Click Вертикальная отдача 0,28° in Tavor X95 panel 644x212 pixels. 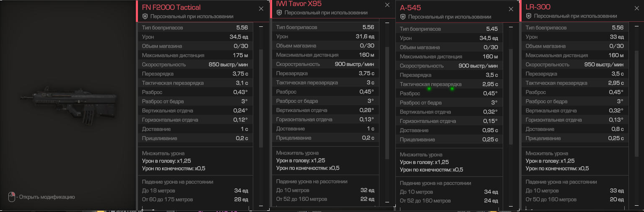[x=325, y=110]
